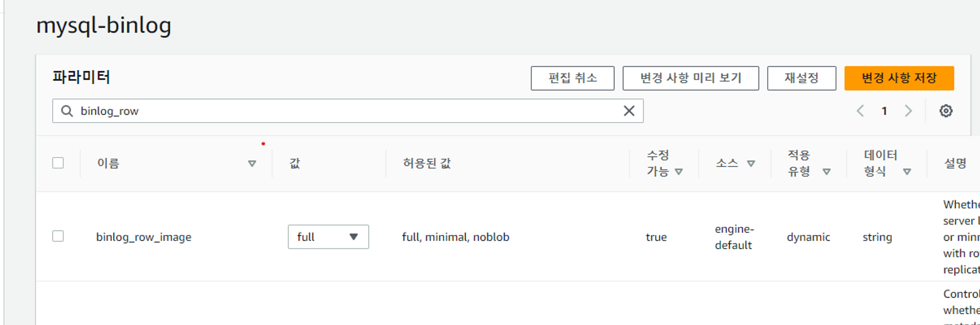The width and height of the screenshot is (980, 325).
Task: Check the binlog_row_image row checkbox
Action: pyautogui.click(x=58, y=236)
